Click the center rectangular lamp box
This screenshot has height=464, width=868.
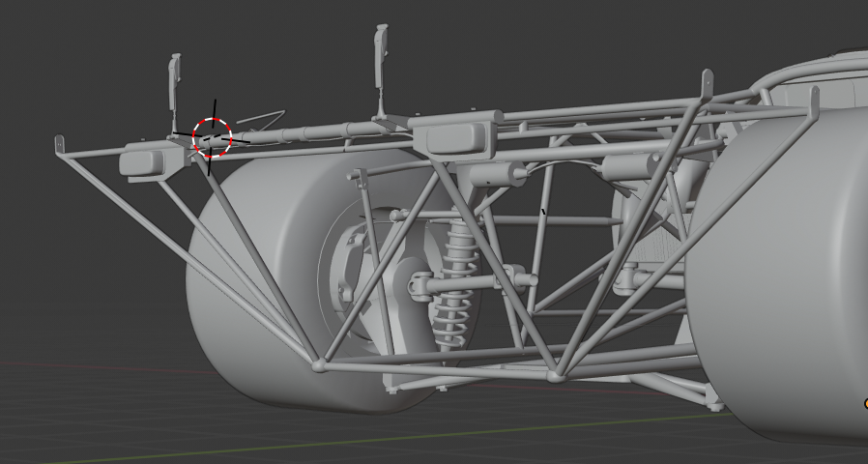click(x=458, y=138)
